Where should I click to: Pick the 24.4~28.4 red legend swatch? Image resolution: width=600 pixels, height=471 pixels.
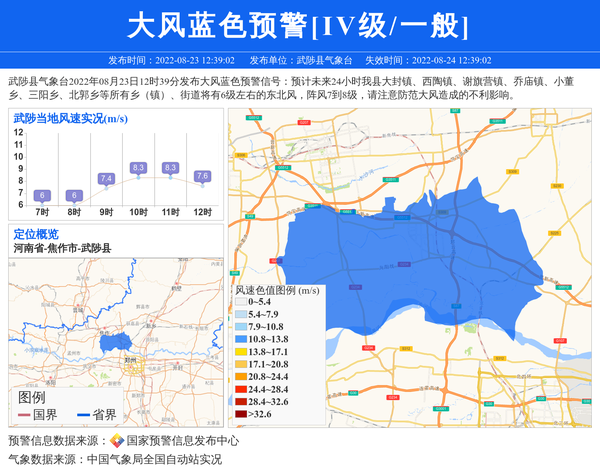(x=241, y=389)
